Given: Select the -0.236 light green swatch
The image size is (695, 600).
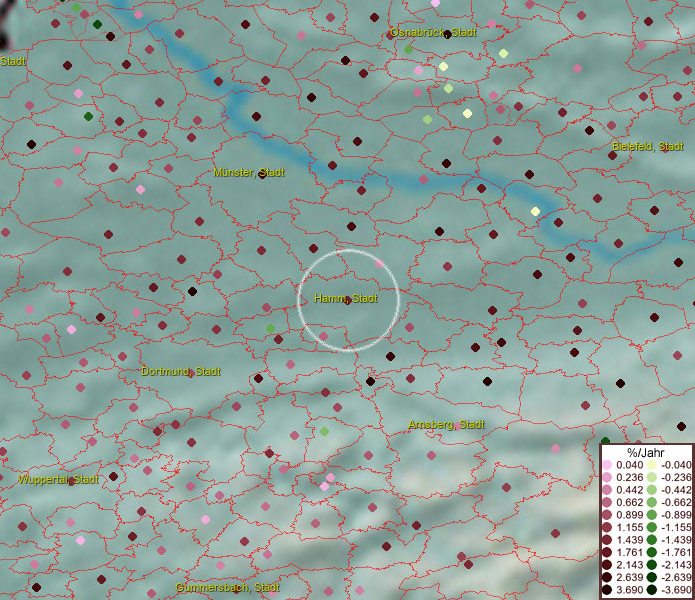Looking at the screenshot, I should [x=652, y=477].
